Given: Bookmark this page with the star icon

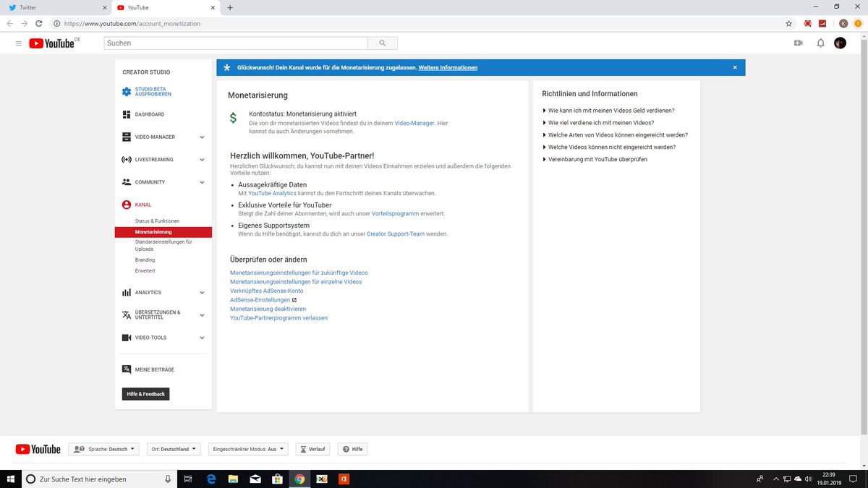Looking at the screenshot, I should click(789, 23).
